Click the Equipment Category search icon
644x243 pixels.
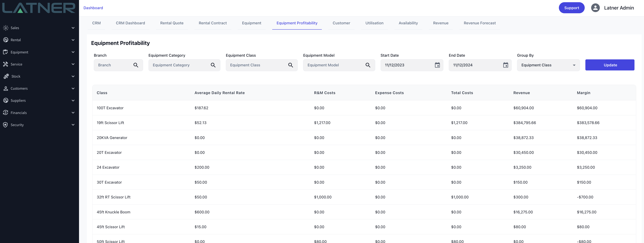tap(213, 65)
